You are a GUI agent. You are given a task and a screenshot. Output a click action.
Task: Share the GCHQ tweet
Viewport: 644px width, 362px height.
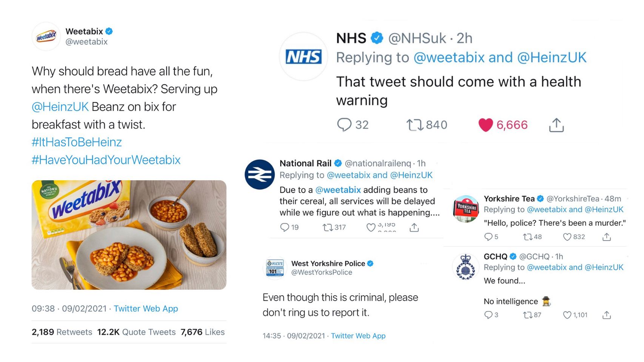pyautogui.click(x=607, y=315)
